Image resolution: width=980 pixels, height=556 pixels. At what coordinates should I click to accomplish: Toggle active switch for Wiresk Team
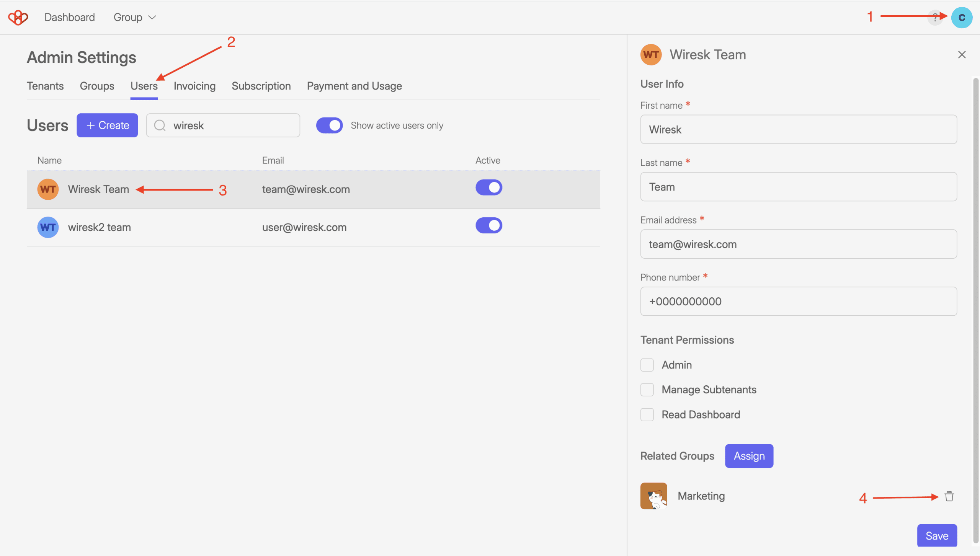(489, 188)
